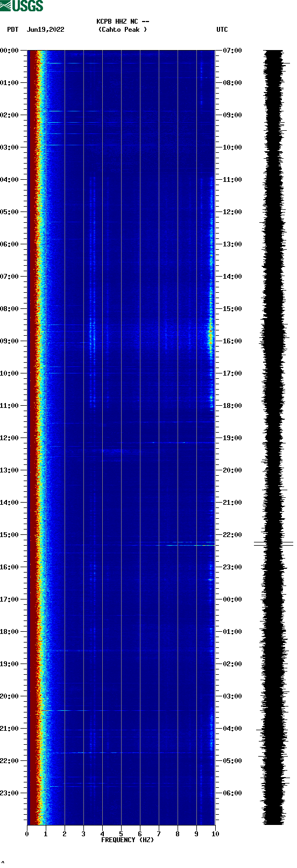Click the 00:00 PDT time label
This screenshot has width=297, height=868.
10,51
